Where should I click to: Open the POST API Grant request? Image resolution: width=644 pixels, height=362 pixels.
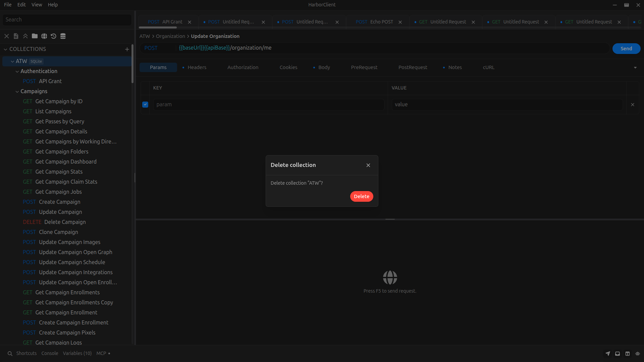[66, 81]
